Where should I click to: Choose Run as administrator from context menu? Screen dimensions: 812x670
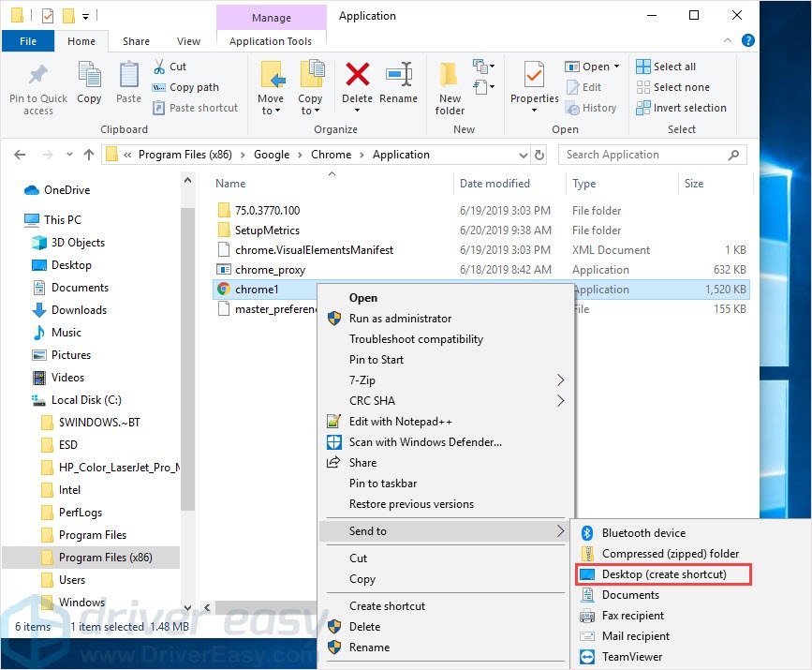point(400,319)
